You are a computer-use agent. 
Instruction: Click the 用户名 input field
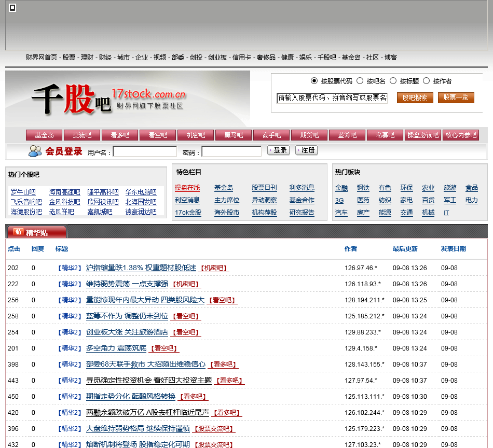tap(145, 151)
